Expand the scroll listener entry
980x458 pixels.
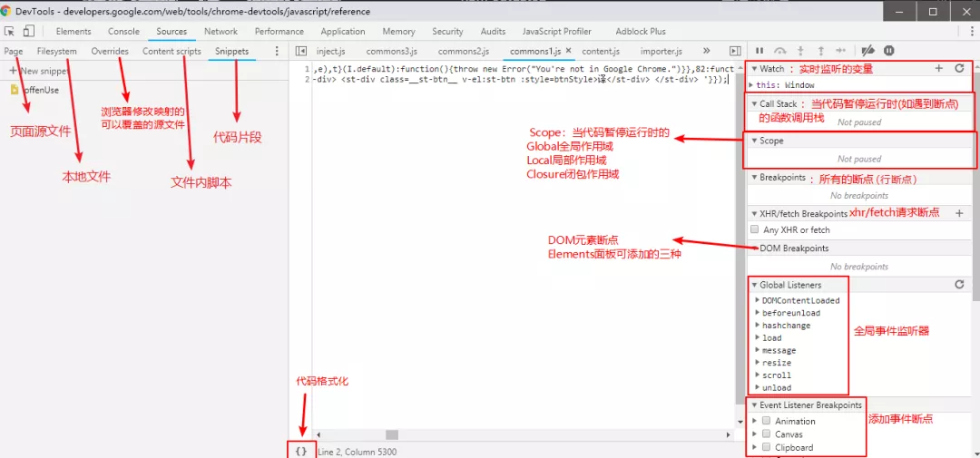click(x=758, y=375)
